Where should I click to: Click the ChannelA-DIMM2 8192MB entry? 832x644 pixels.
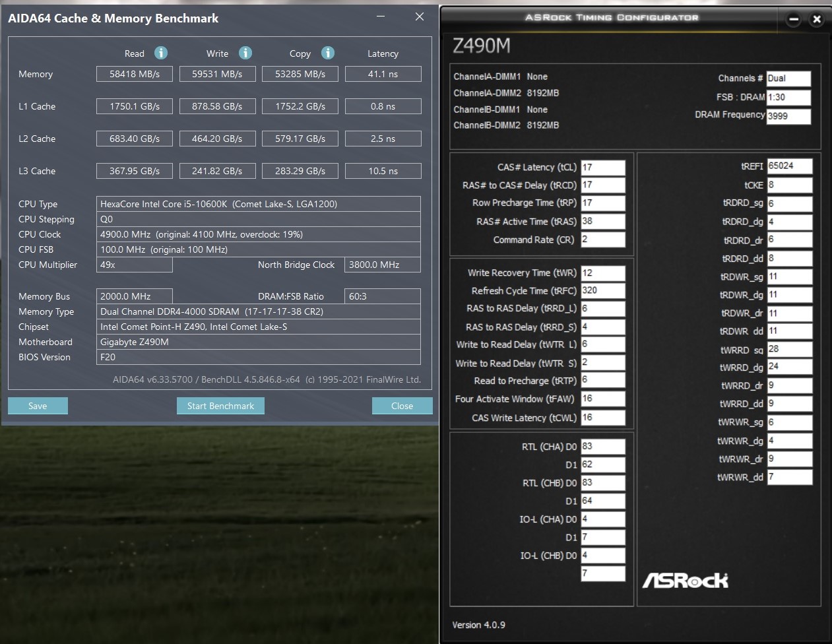(x=506, y=93)
